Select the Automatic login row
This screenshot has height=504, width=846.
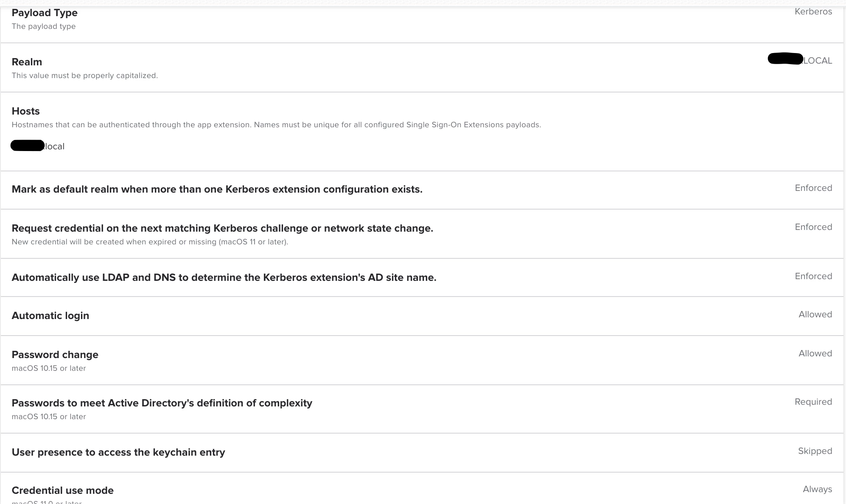(x=422, y=316)
